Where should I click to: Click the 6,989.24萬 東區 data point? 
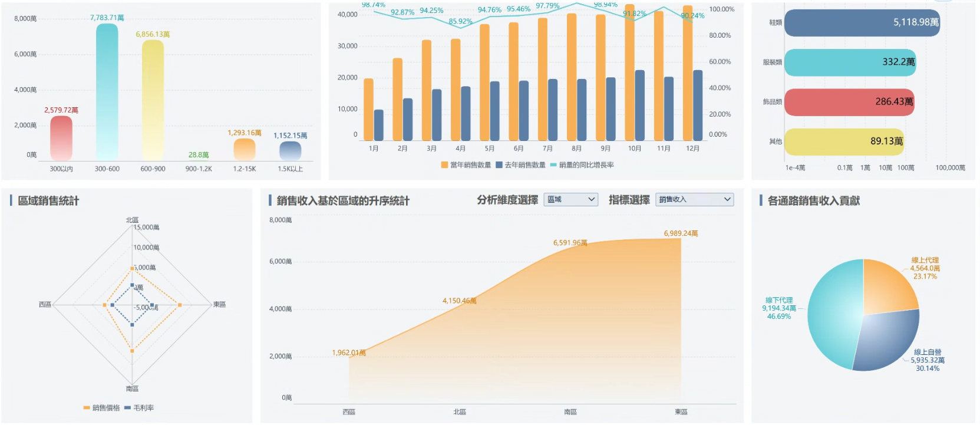click(681, 239)
